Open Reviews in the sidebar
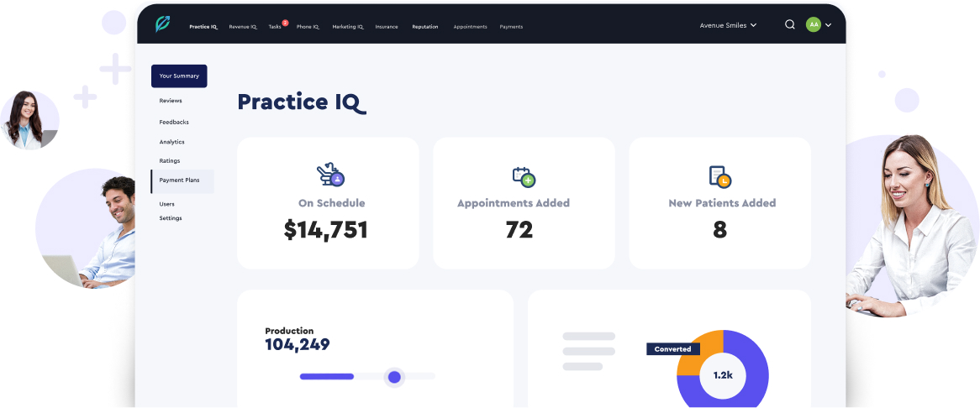 [x=171, y=101]
